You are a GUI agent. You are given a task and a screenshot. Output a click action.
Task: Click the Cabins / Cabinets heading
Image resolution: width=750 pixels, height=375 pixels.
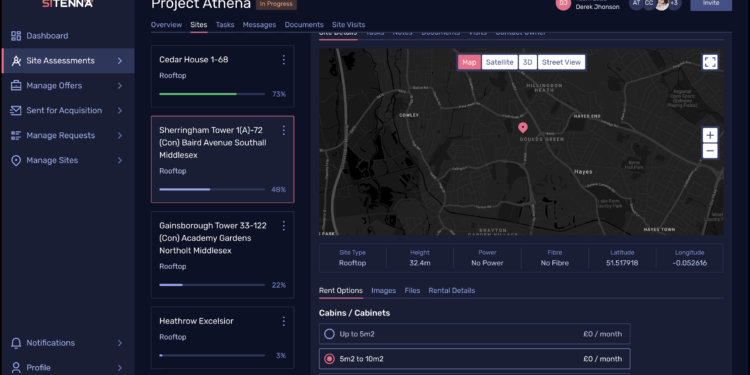(x=354, y=313)
